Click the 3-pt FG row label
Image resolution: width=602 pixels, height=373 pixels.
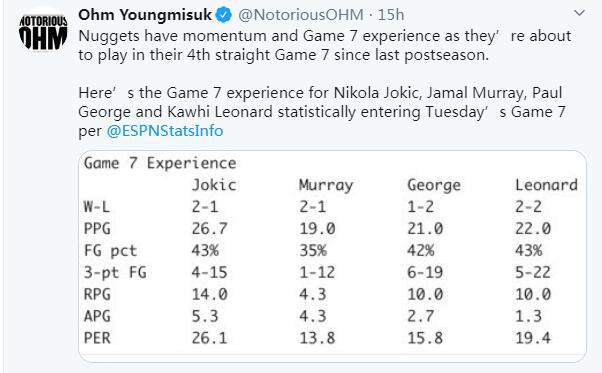tap(115, 272)
